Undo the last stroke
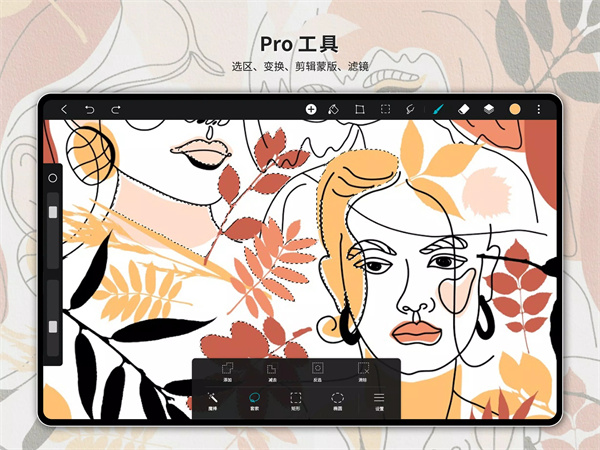600x450 pixels. click(90, 109)
